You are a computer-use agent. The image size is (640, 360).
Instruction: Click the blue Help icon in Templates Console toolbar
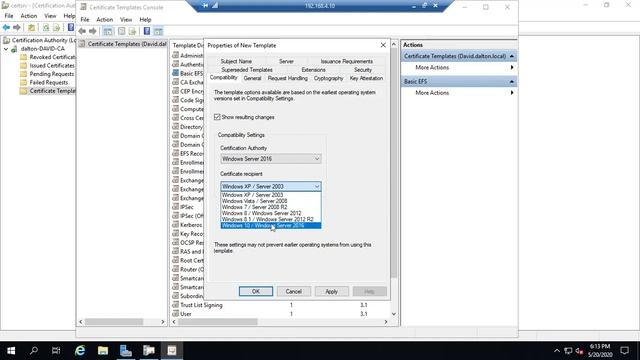coord(147,31)
